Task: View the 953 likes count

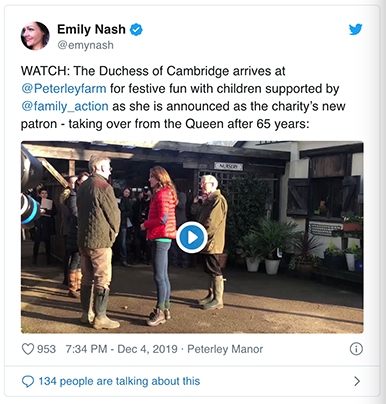Action: point(46,349)
